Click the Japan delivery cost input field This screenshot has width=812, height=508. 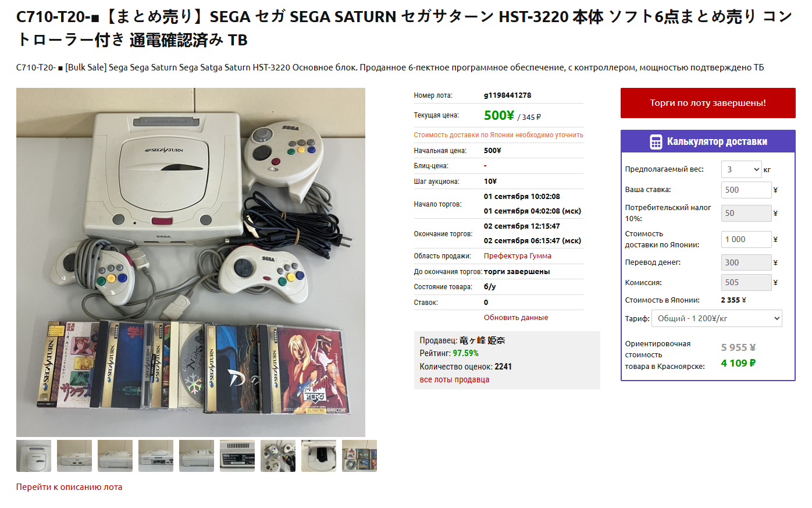(746, 239)
